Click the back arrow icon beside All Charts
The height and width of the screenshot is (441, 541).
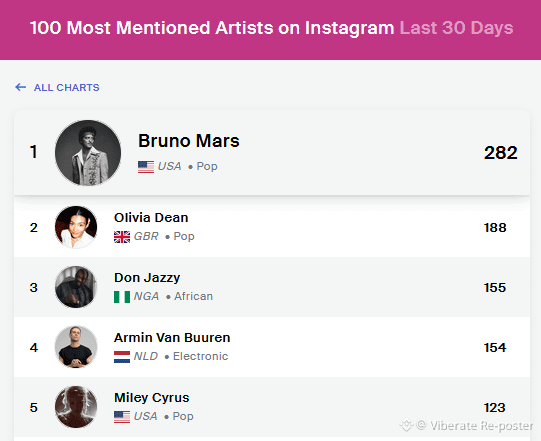(x=21, y=87)
